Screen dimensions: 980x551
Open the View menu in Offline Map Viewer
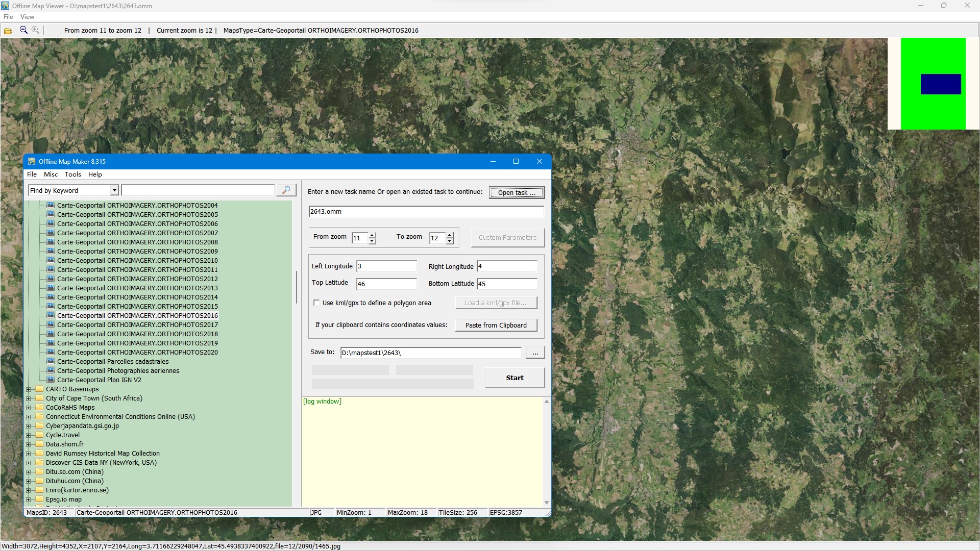27,17
